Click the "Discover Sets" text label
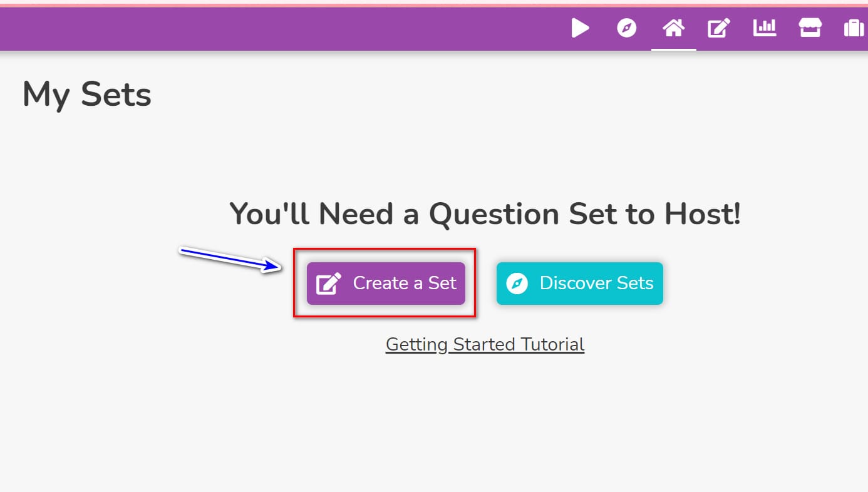868x492 pixels. pos(596,283)
